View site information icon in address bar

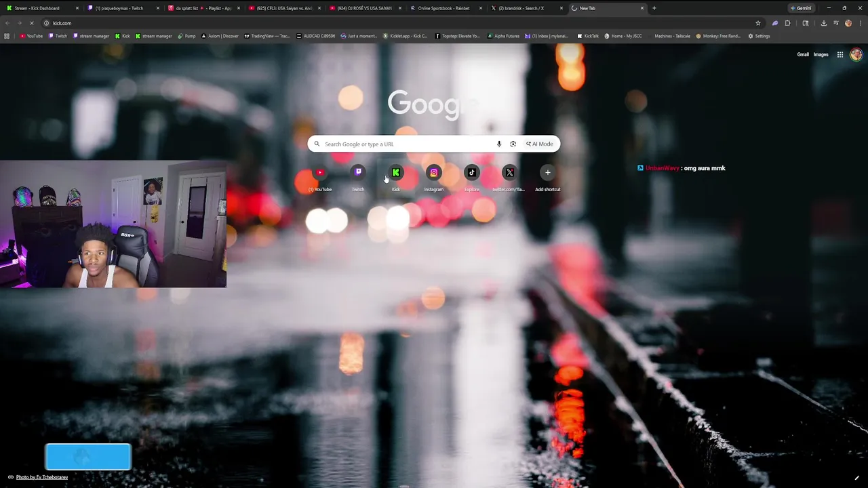[47, 23]
